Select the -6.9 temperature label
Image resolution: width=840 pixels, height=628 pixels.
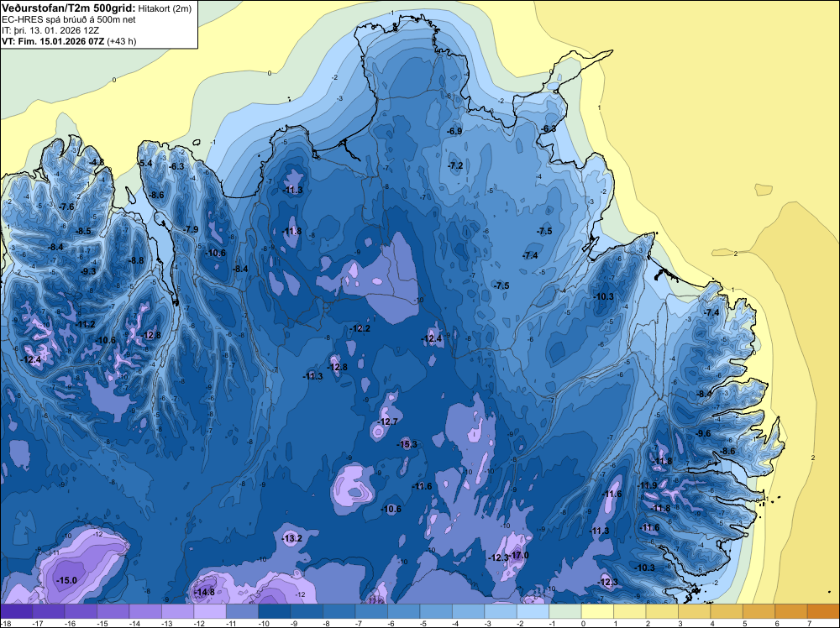[x=454, y=131]
